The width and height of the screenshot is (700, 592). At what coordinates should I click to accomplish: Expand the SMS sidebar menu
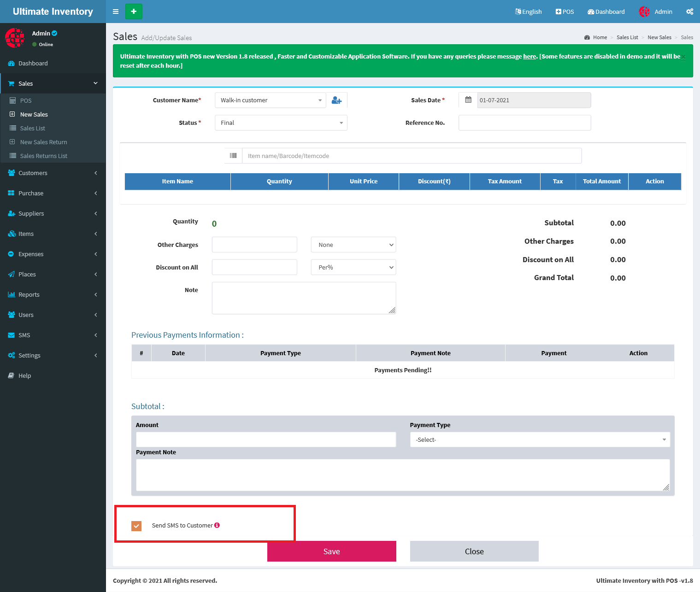(53, 335)
